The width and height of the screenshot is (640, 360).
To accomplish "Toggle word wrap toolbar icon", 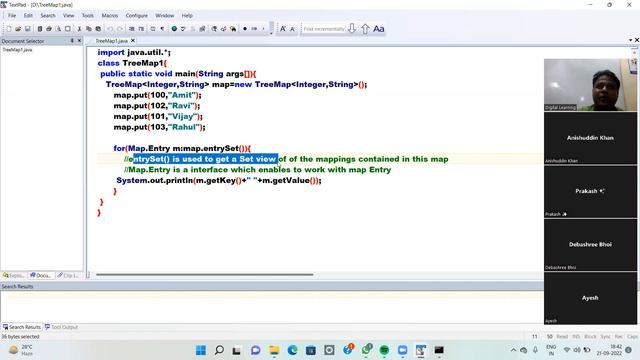I will point(153,29).
